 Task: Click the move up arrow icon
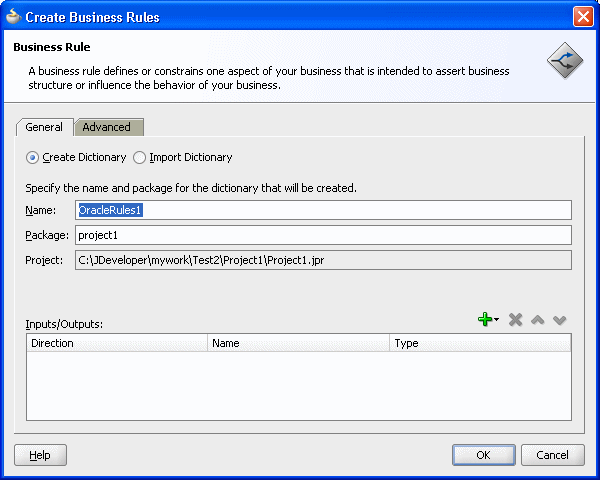pyautogui.click(x=538, y=320)
